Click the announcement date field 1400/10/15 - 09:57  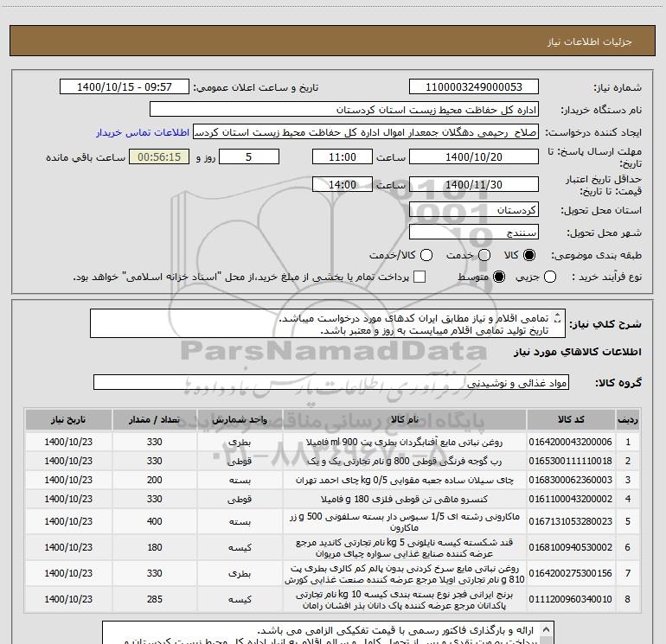coord(125,86)
